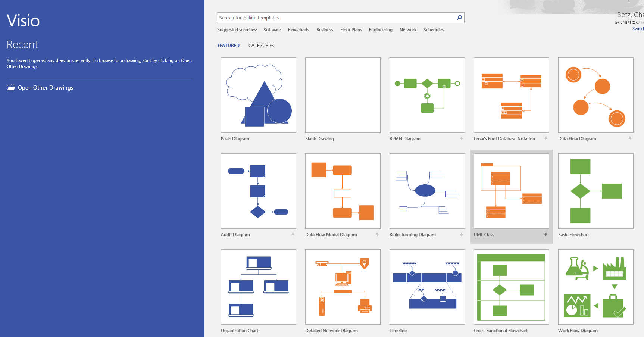Click the Open Other Drawings folder icon
The image size is (644, 337).
pos(11,87)
